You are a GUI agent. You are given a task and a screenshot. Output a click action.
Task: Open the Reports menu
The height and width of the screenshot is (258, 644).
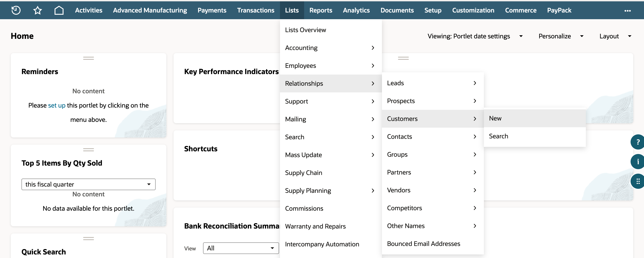point(321,10)
